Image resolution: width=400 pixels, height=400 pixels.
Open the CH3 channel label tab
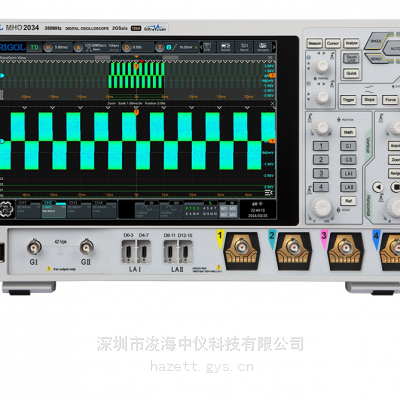tap(79, 209)
